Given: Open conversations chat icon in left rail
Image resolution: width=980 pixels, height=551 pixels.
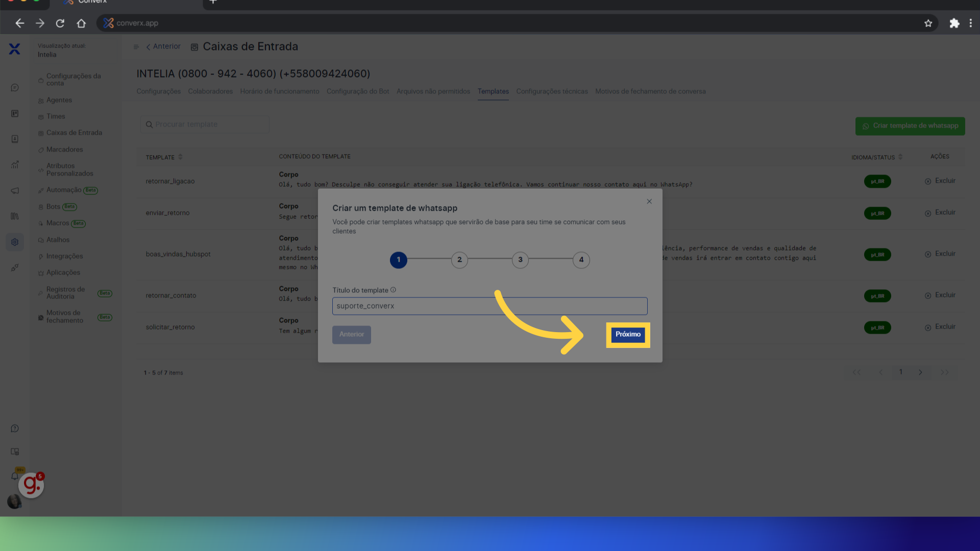Looking at the screenshot, I should tap(15, 88).
